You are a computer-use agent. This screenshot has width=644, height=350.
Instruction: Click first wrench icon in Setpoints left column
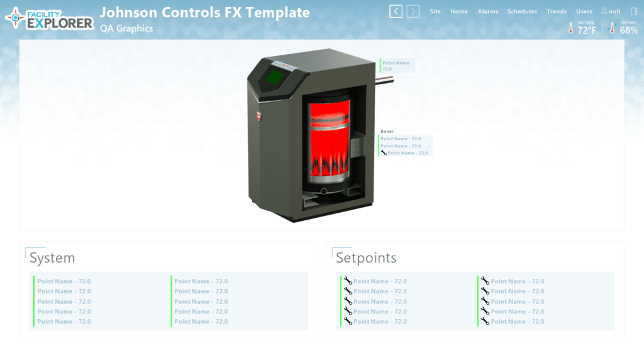[x=348, y=281]
